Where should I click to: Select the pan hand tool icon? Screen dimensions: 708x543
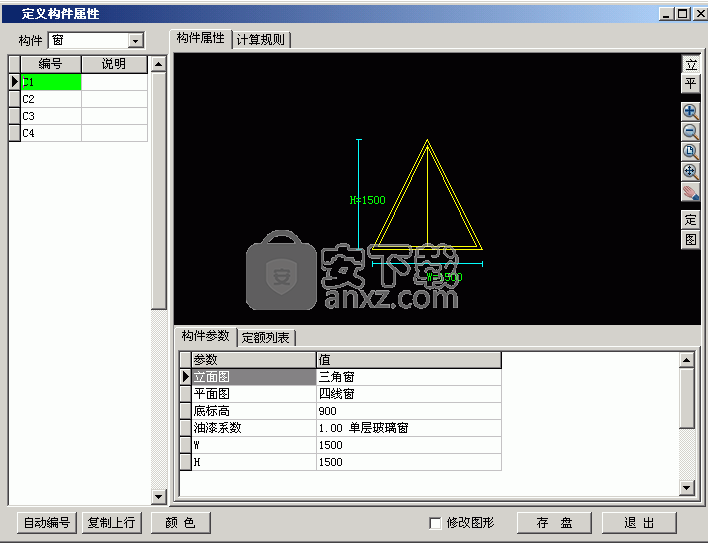(x=690, y=192)
